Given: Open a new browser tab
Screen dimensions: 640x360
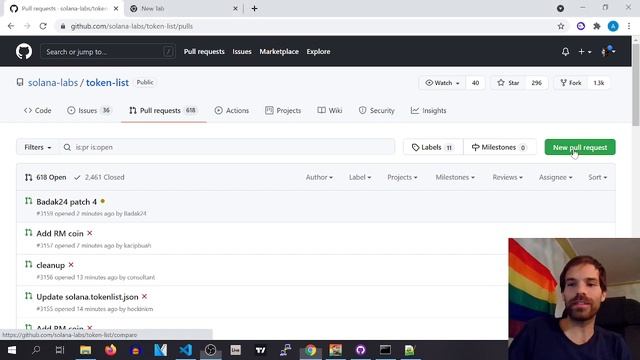Looking at the screenshot, I should pyautogui.click(x=254, y=9).
